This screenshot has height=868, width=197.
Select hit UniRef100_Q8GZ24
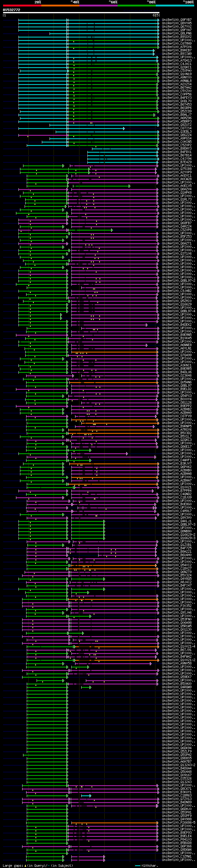pos(177,135)
